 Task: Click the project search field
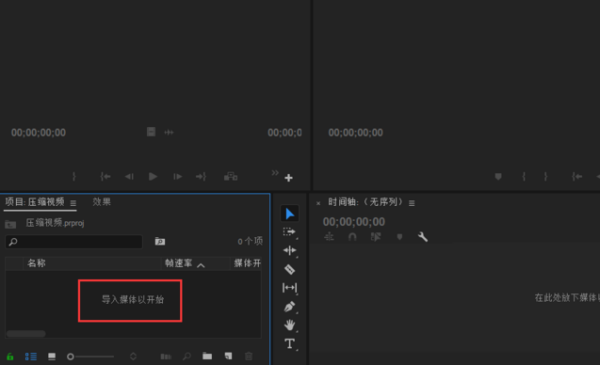click(x=74, y=241)
